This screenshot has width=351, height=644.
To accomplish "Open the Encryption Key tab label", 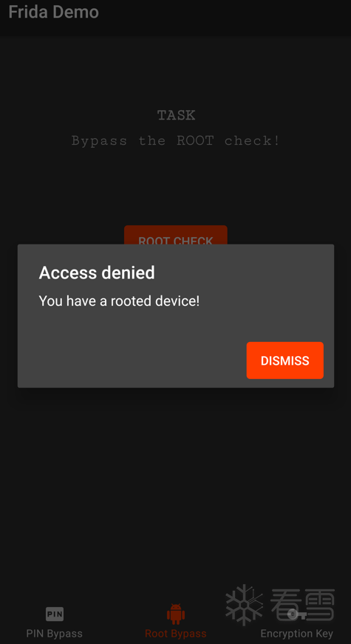I will 297,634.
